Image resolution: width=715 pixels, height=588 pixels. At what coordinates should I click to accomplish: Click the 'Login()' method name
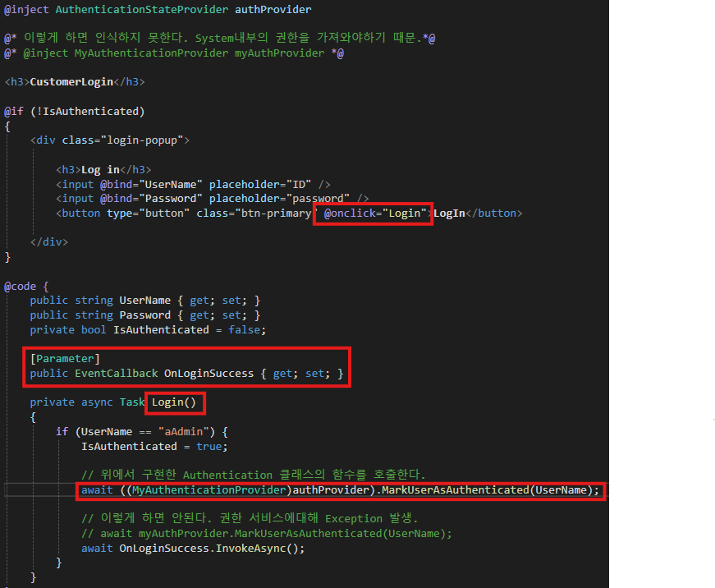click(x=174, y=402)
